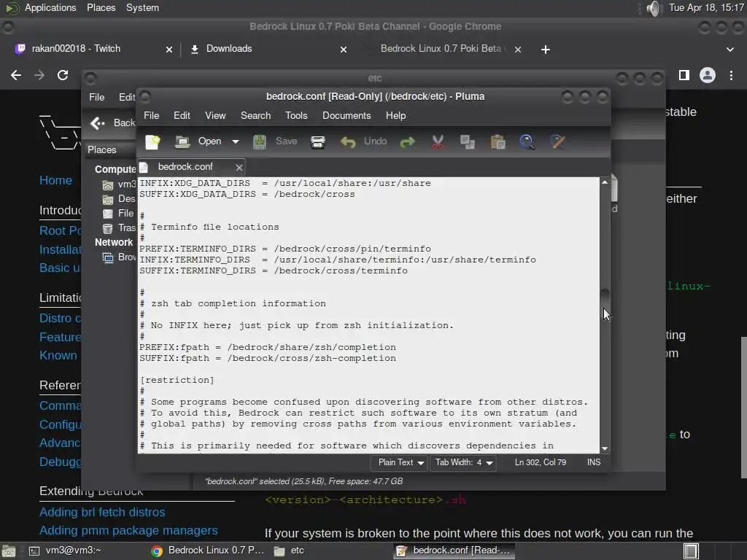The width and height of the screenshot is (747, 560).
Task: Open the Known link in Bedrock sidebar
Action: 58,355
